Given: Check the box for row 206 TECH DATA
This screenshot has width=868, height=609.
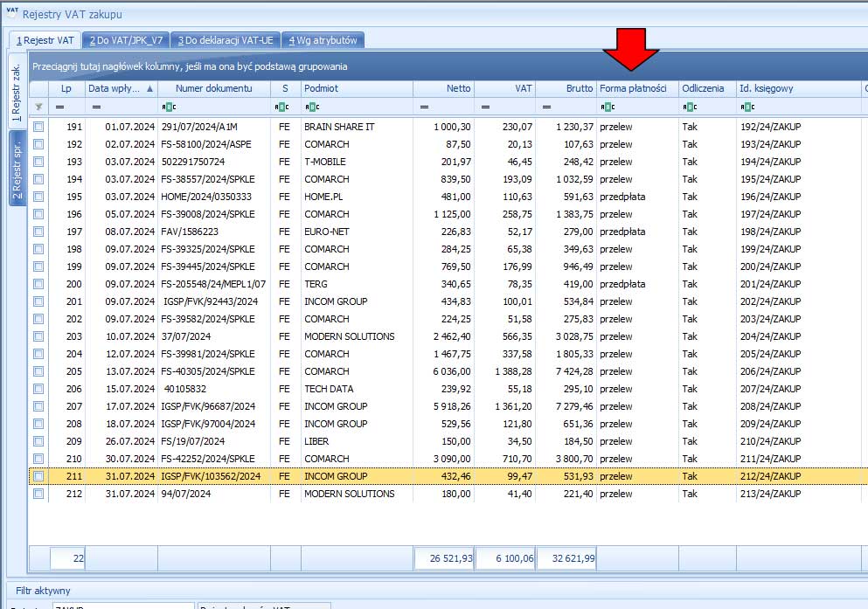Looking at the screenshot, I should pos(38,389).
